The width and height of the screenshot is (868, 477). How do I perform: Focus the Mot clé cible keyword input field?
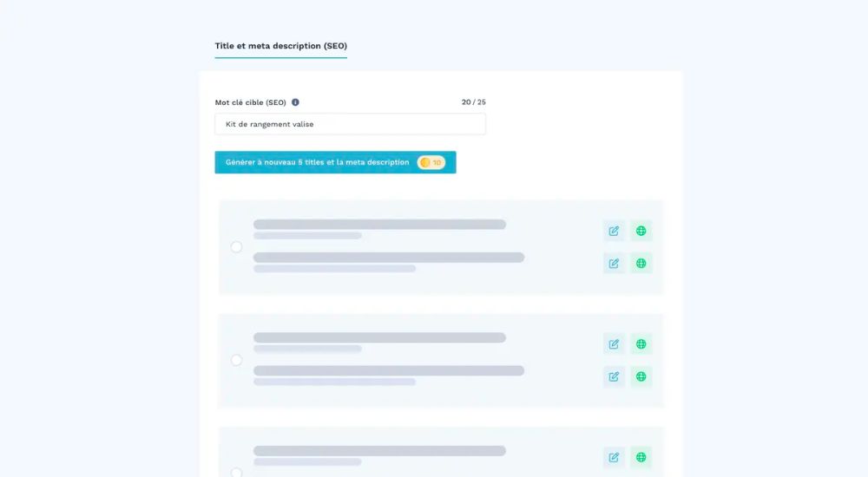pos(350,124)
